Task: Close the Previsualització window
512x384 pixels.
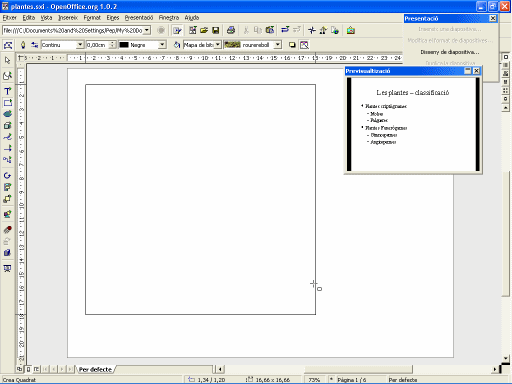Action: [476, 71]
